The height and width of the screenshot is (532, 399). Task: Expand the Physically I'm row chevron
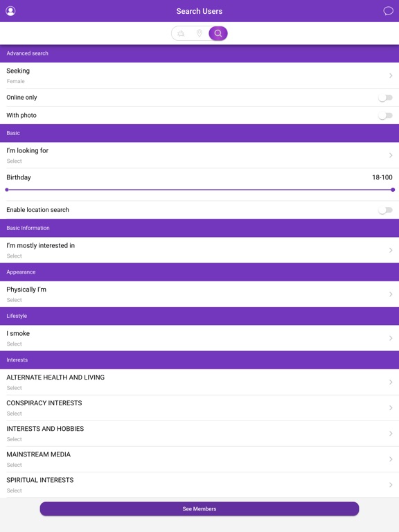pos(391,294)
